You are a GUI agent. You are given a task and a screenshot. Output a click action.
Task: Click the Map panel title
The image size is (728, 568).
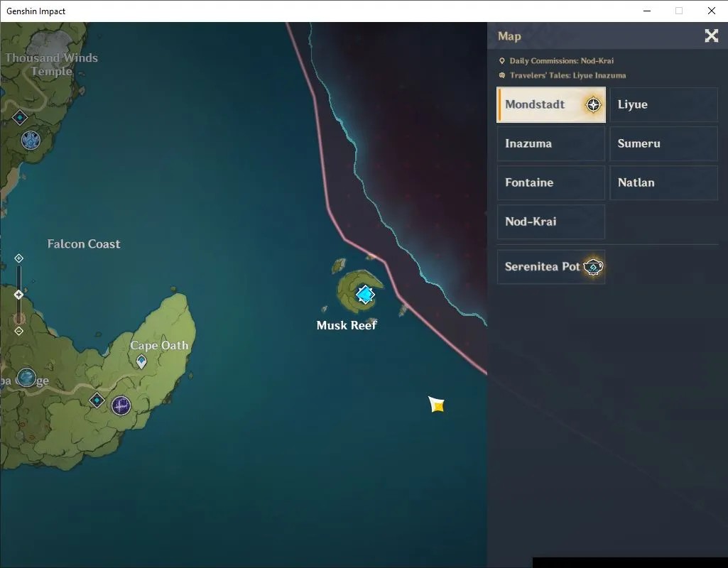(509, 36)
